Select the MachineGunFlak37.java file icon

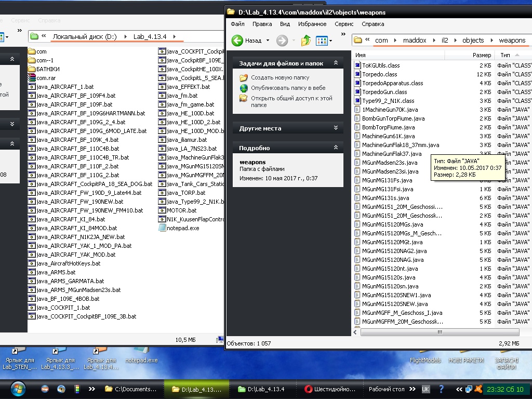[357, 153]
